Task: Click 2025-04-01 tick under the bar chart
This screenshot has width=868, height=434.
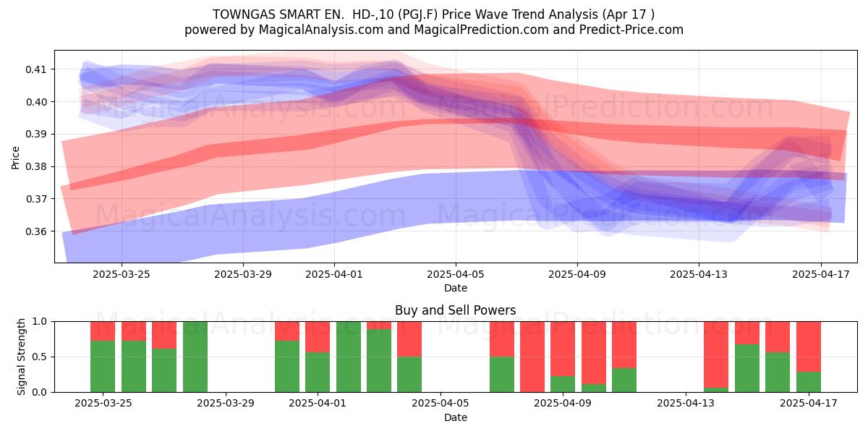Action: tap(318, 404)
